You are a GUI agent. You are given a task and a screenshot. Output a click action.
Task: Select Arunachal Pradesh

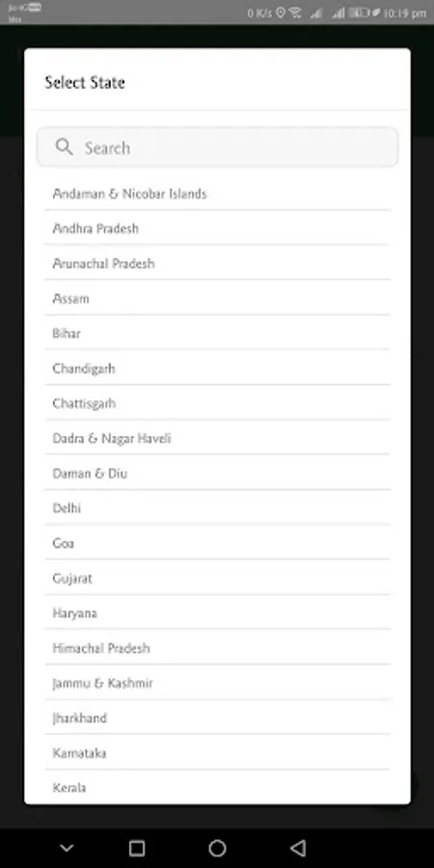218,263
